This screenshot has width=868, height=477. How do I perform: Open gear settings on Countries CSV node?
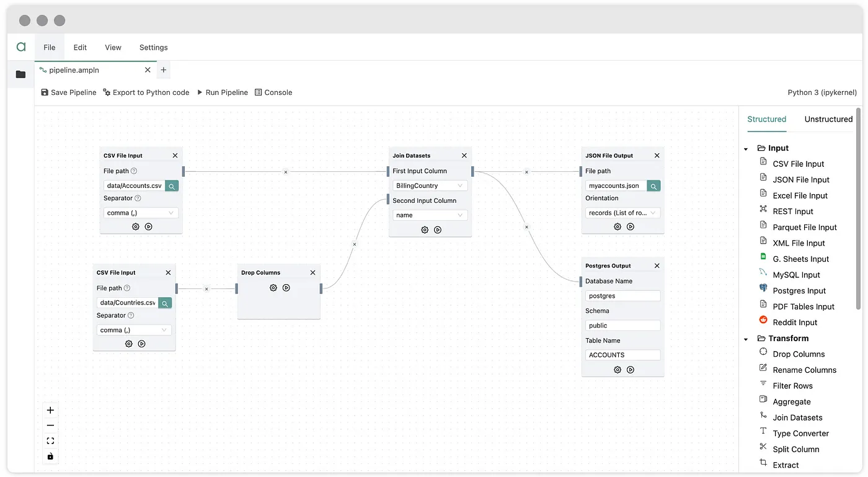(129, 344)
